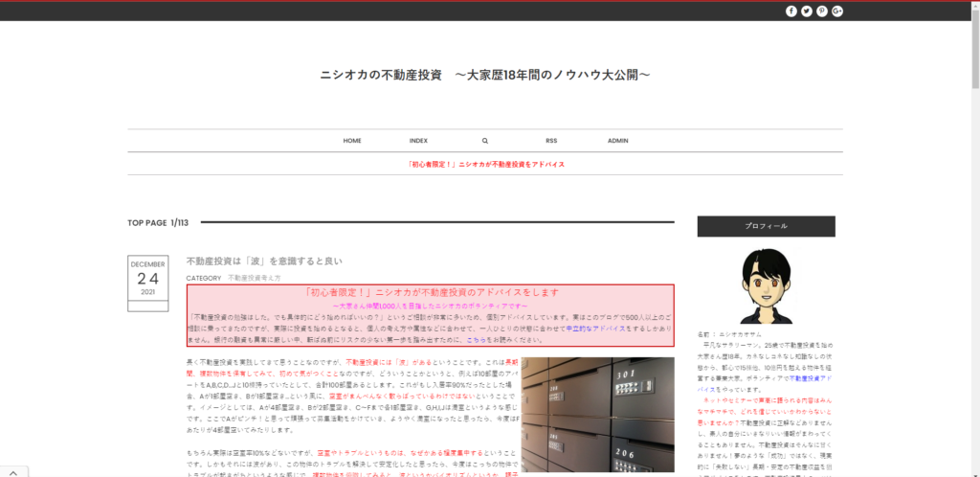This screenshot has height=477, width=980.
Task: Open article 不動産投資は「波」を意識すると良い
Action: click(x=264, y=261)
